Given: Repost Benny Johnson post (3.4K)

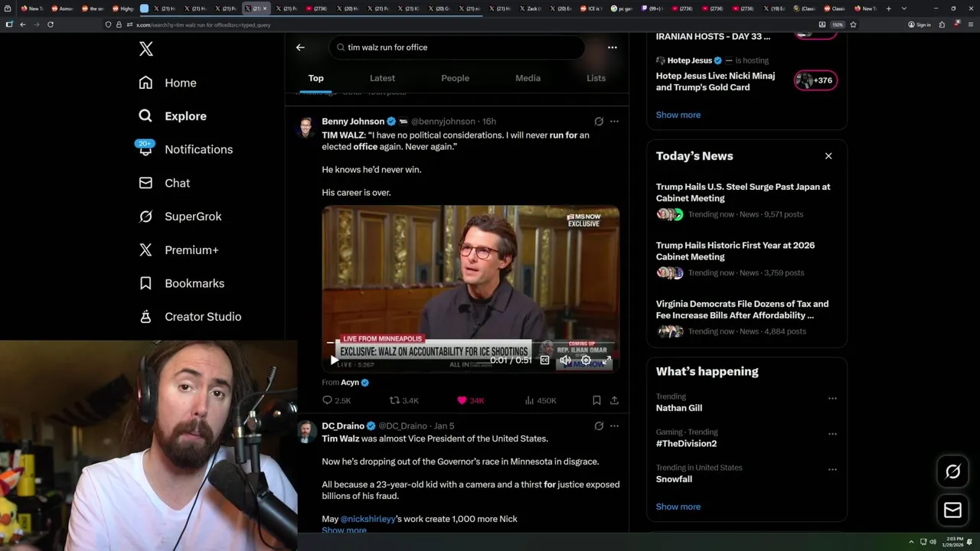Looking at the screenshot, I should 404,400.
